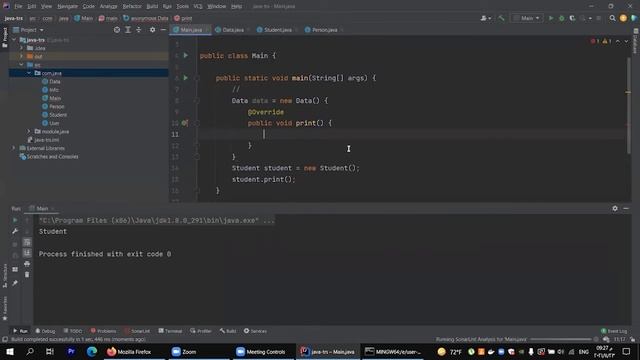Collapse the src folder
The width and height of the screenshot is (640, 360).
22,65
